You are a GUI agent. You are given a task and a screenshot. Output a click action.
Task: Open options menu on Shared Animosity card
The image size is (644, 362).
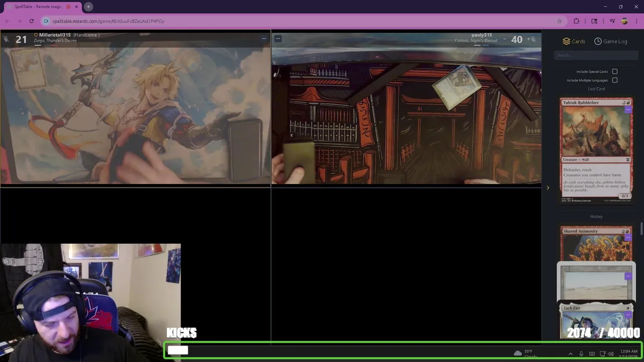point(628,238)
